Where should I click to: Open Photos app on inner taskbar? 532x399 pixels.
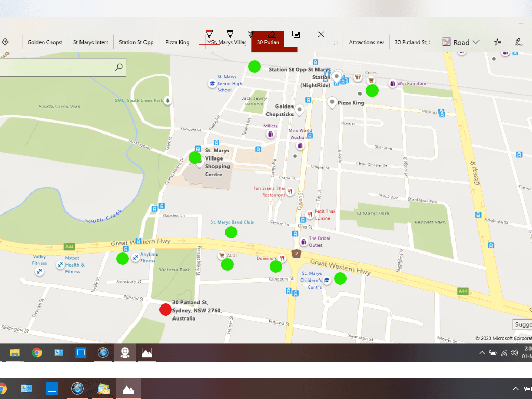pyautogui.click(x=147, y=353)
